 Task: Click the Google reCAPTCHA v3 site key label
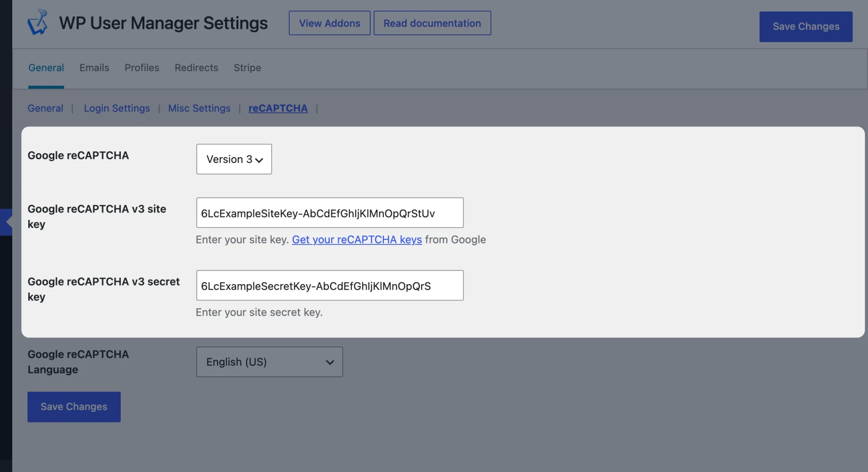pyautogui.click(x=97, y=216)
